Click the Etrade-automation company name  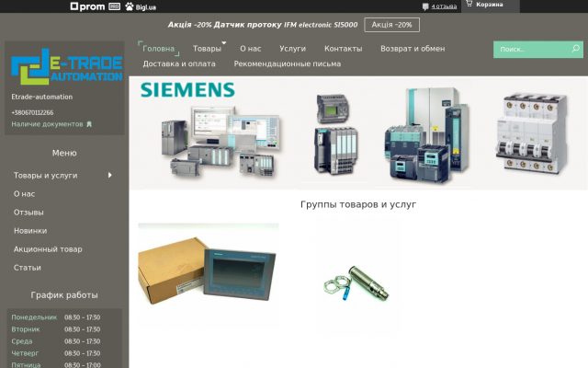(x=42, y=97)
